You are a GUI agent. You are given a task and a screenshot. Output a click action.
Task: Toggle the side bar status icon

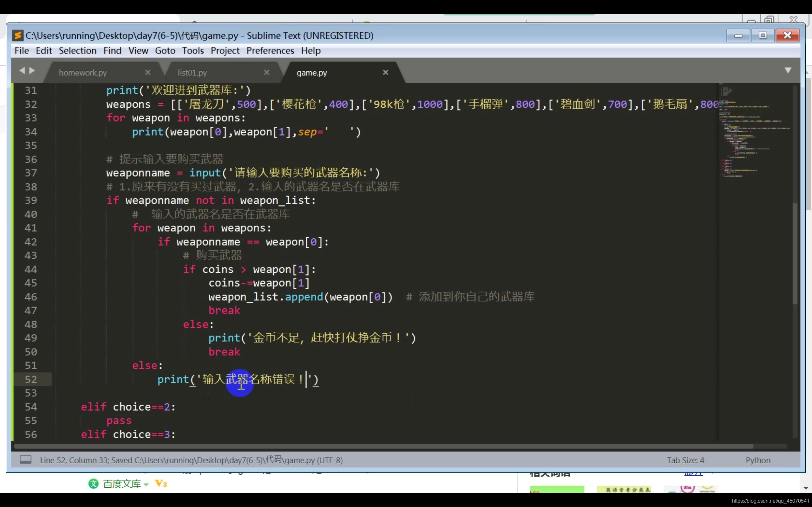click(x=25, y=459)
